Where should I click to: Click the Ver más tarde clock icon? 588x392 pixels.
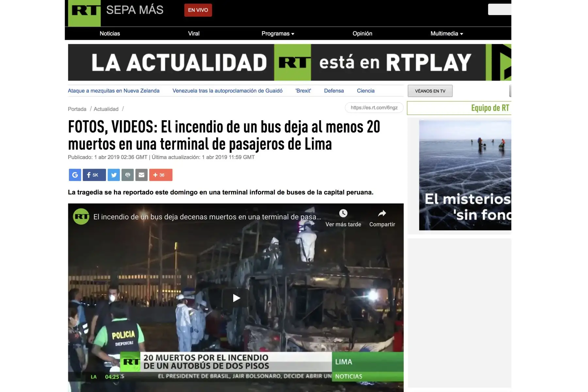click(343, 213)
